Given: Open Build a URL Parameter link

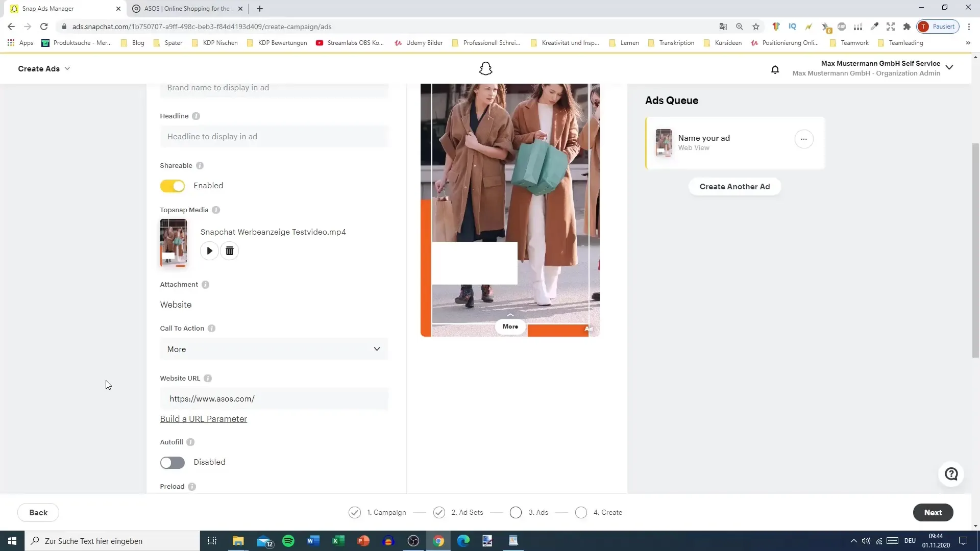Looking at the screenshot, I should click(x=203, y=419).
